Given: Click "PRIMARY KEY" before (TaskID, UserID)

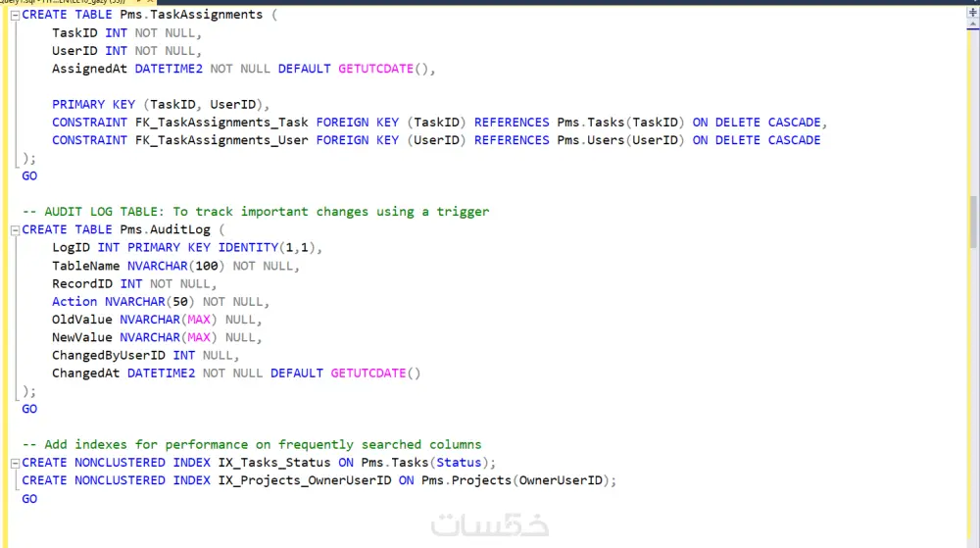Looking at the screenshot, I should (93, 104).
